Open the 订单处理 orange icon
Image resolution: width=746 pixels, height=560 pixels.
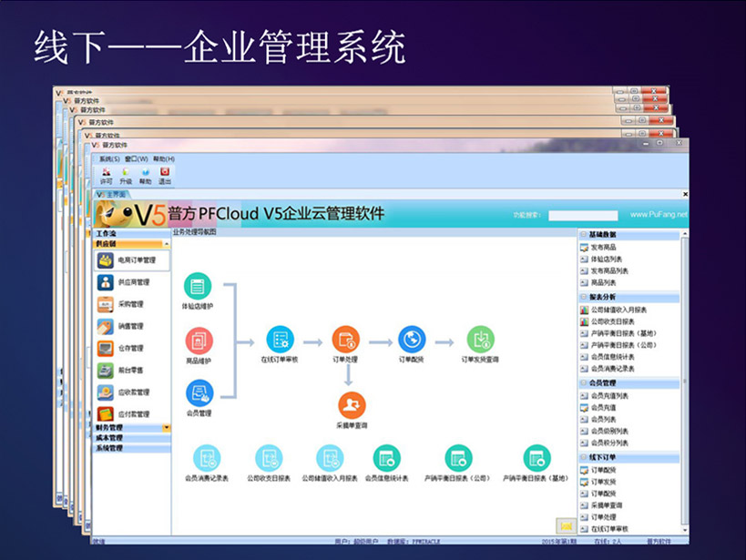(346, 340)
